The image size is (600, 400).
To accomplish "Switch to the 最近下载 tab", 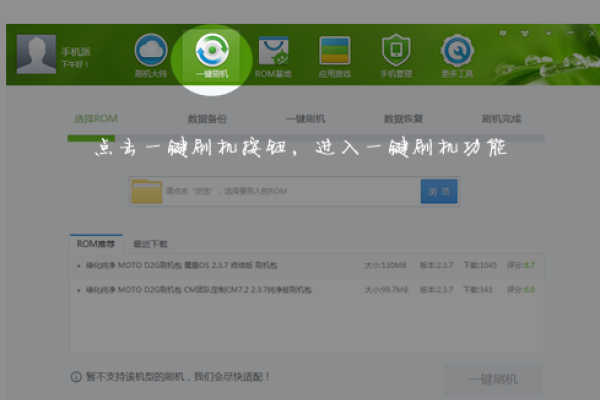I will (150, 244).
